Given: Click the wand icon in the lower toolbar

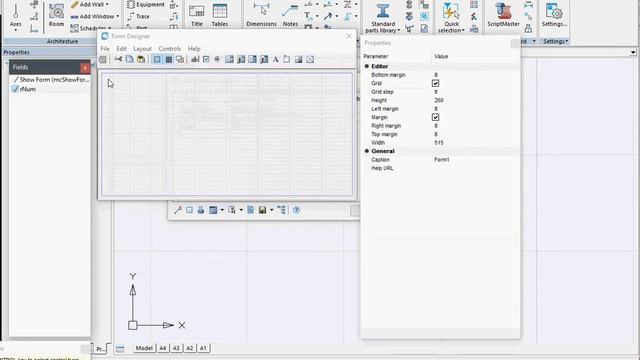Looking at the screenshot, I should [x=178, y=210].
